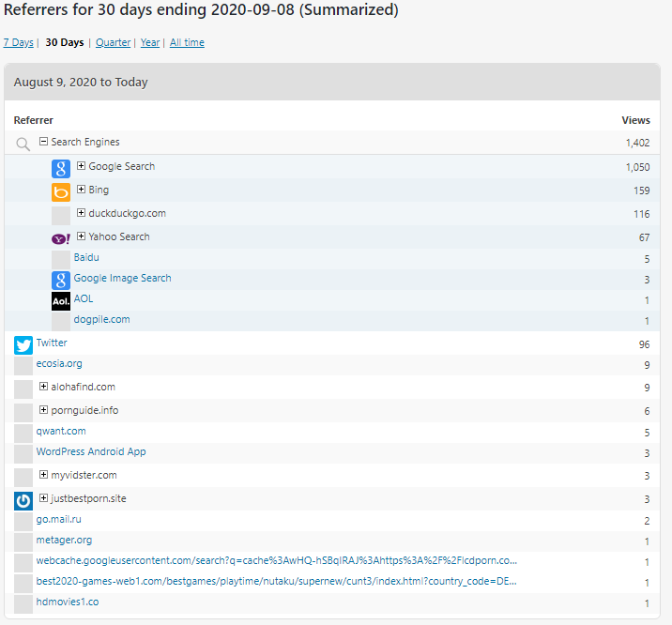Screen dimensions: 672x625
Task: Open the ecosia.org referrer link
Action: (x=59, y=364)
